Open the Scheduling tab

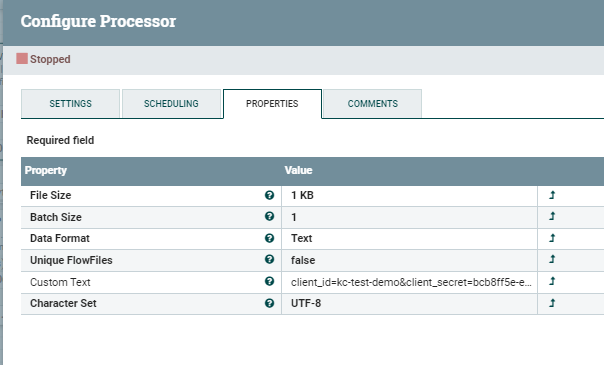coord(171,104)
